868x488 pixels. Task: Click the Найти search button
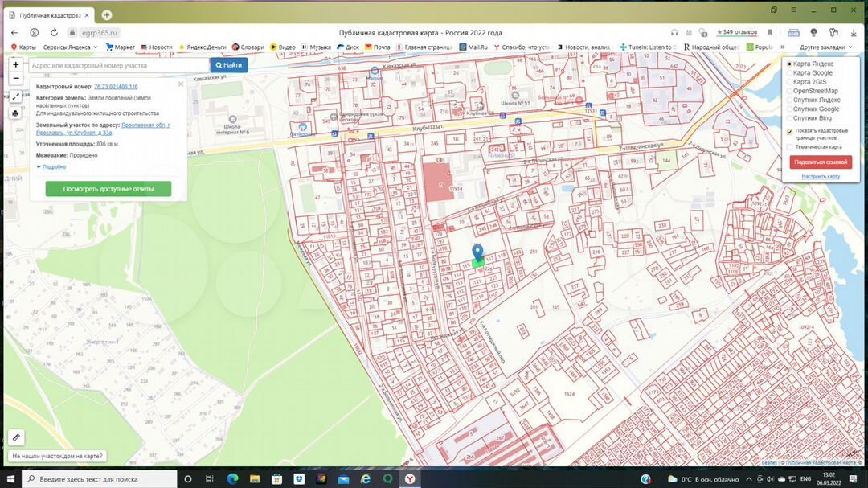tap(229, 65)
